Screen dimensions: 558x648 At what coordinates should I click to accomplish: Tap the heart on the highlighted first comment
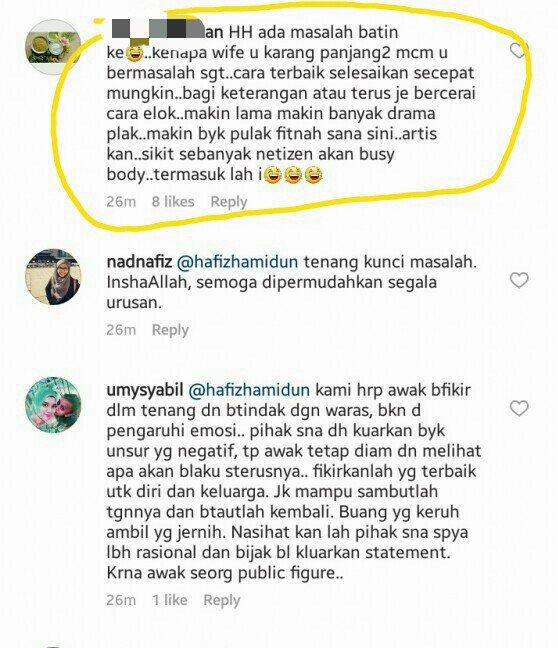(517, 51)
